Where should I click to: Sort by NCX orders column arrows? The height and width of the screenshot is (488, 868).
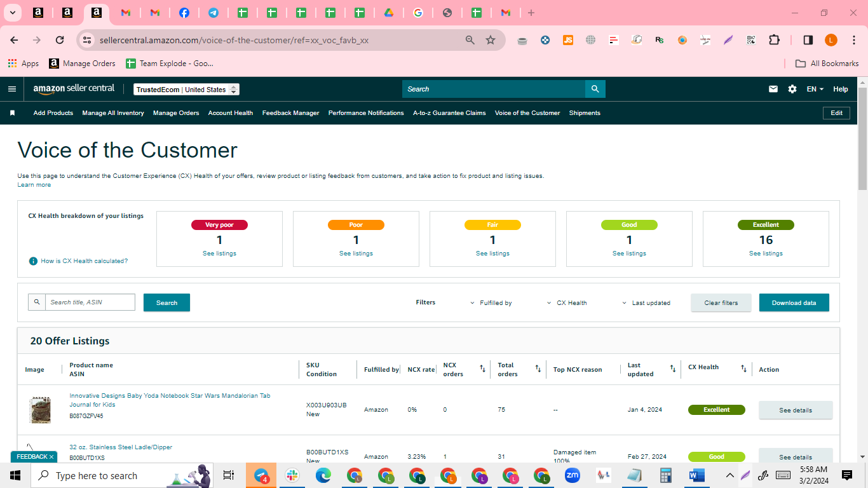(482, 369)
